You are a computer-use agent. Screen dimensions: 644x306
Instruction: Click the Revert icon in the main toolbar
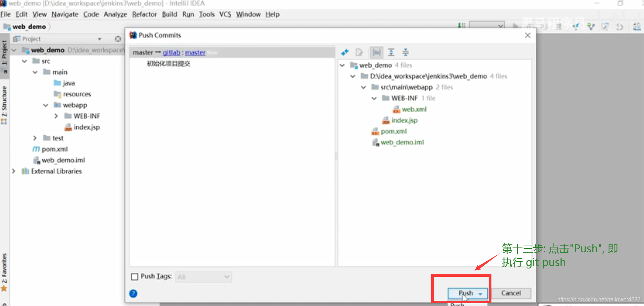620,26
